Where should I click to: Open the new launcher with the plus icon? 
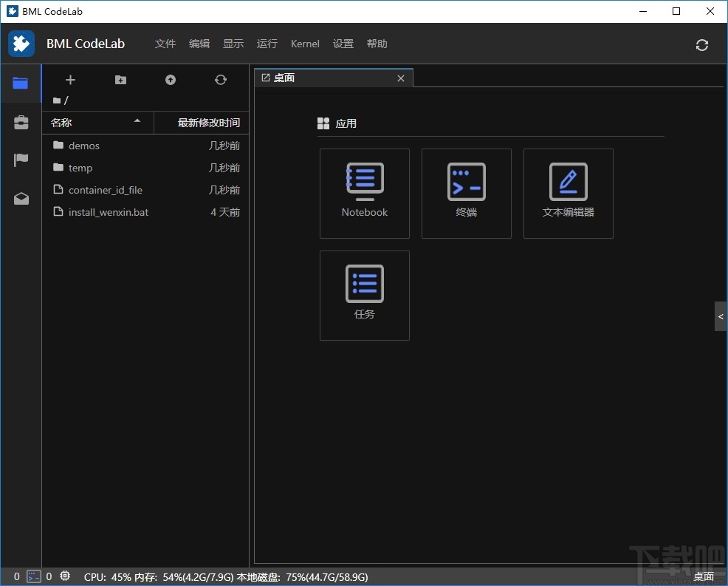pyautogui.click(x=70, y=80)
